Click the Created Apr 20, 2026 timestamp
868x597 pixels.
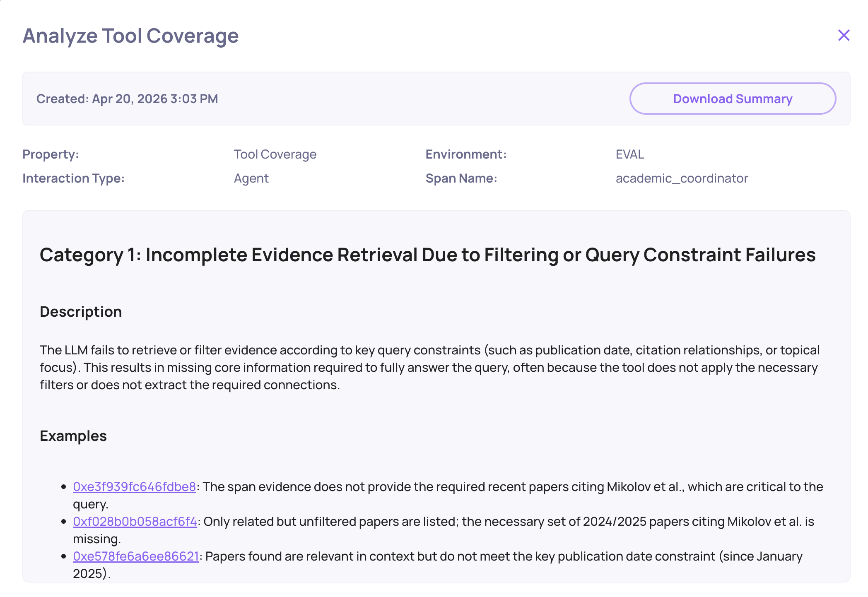[x=127, y=99]
